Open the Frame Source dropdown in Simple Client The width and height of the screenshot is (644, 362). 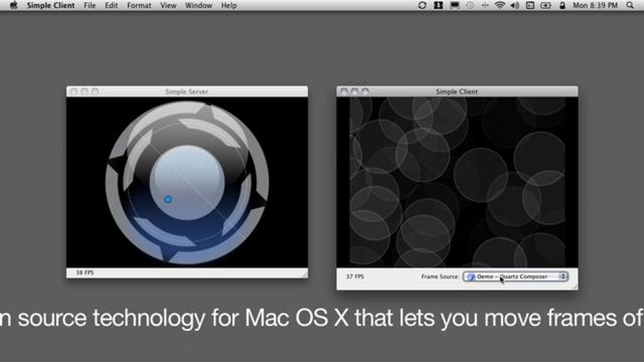coord(515,276)
